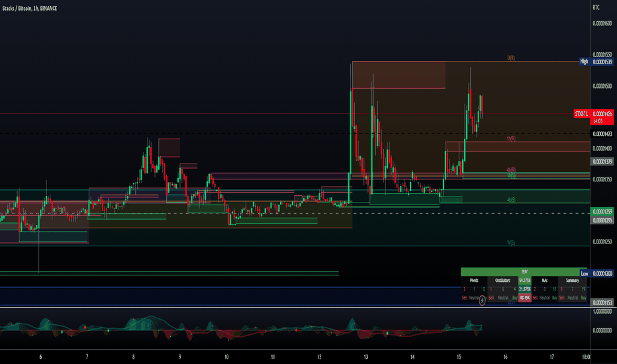Select the D(R) daily resistance label
Screen dimensions: 617x364
point(511,58)
